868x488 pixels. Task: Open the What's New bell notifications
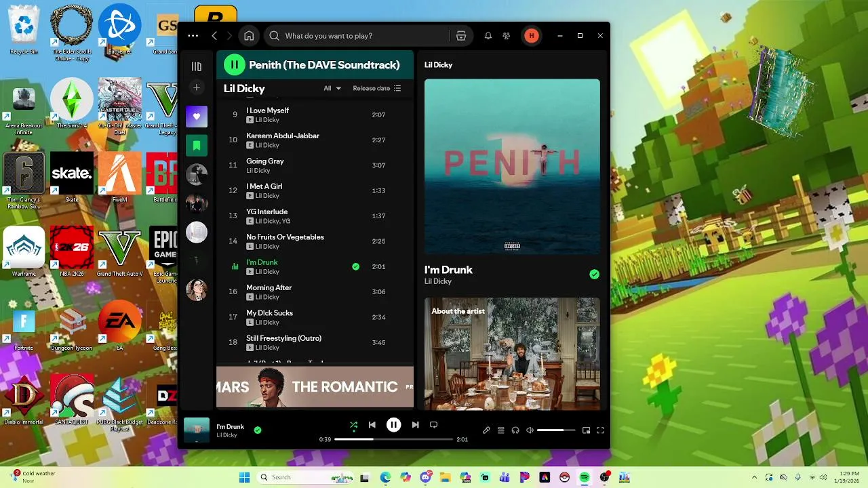click(x=488, y=36)
